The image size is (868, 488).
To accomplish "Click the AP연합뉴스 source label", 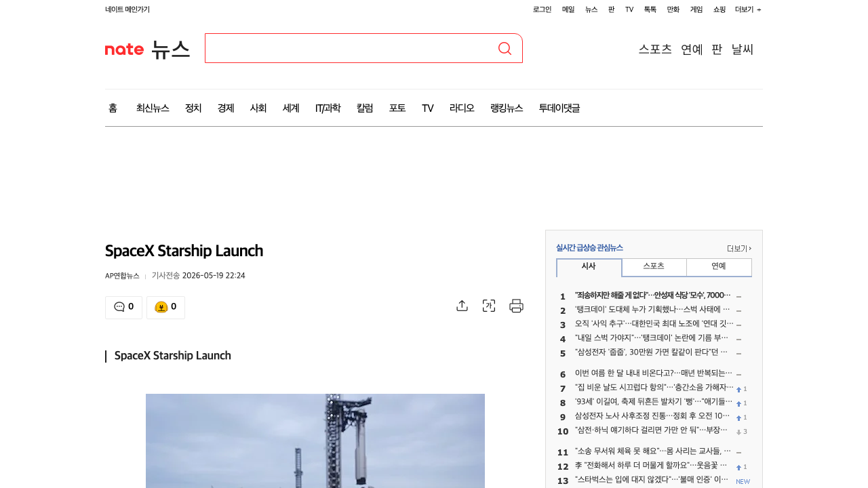I will tap(122, 276).
